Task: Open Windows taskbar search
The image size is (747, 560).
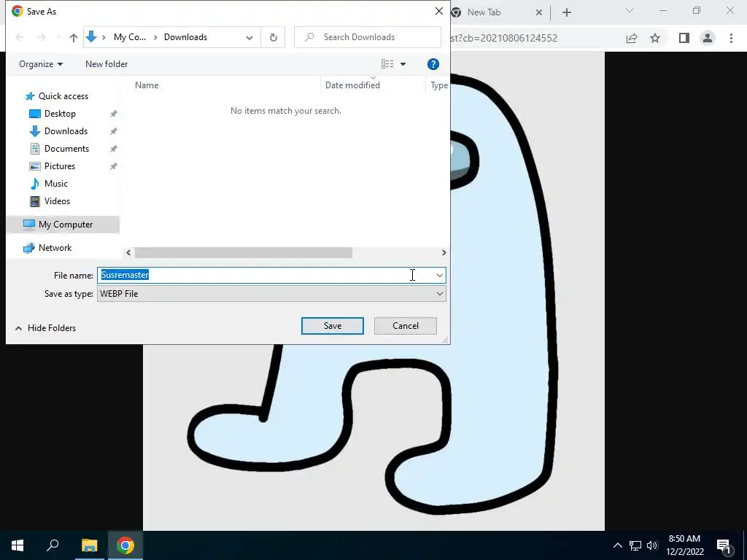Action: (x=53, y=545)
